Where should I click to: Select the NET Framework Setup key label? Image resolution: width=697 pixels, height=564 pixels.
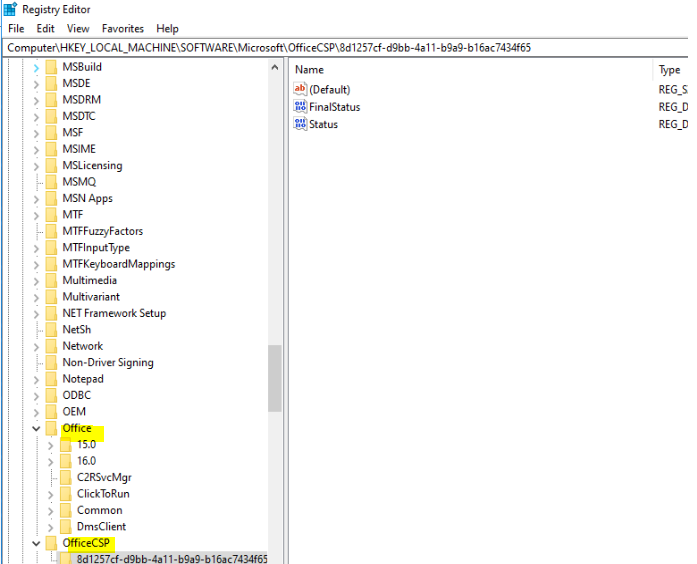point(114,314)
